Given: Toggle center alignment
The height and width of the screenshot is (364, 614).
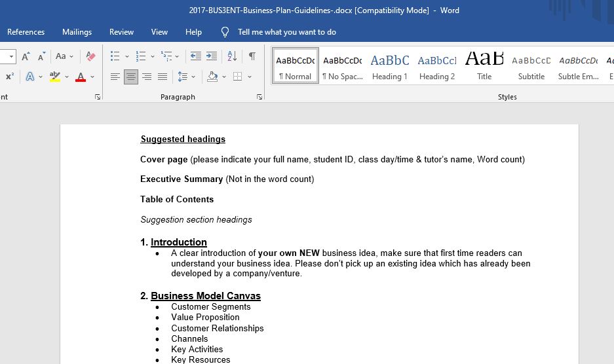Looking at the screenshot, I should (131, 77).
